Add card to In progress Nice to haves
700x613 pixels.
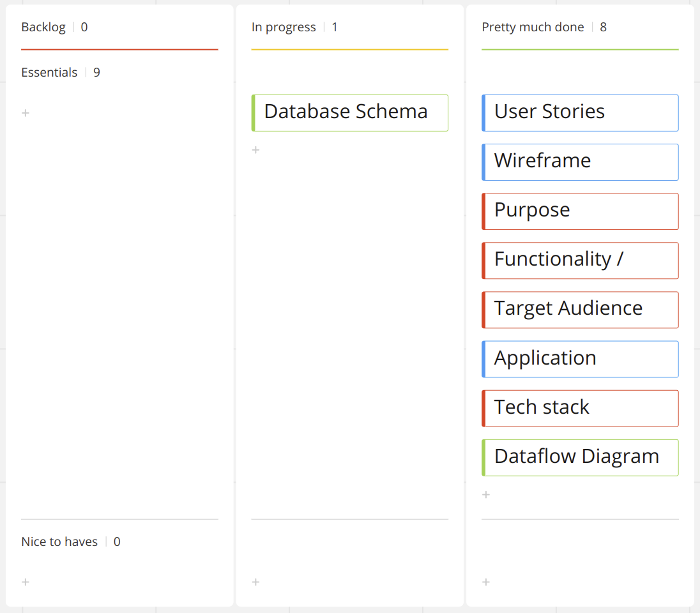255,582
